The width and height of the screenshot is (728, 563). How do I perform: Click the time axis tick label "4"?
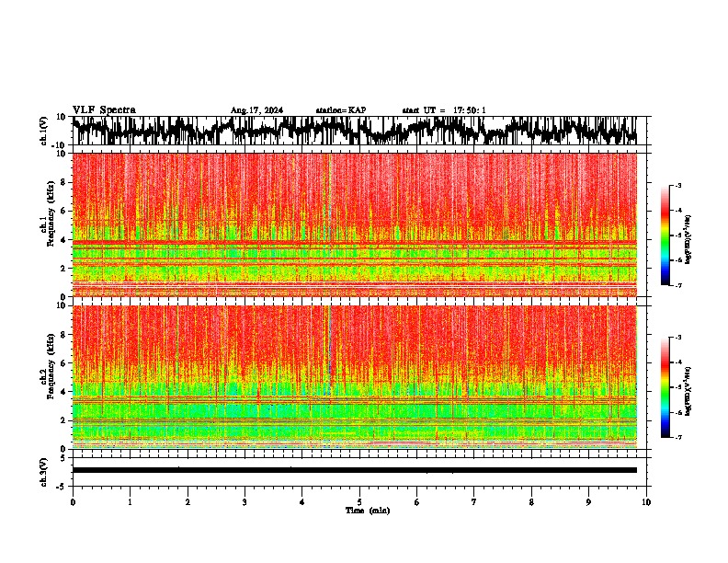(x=301, y=502)
